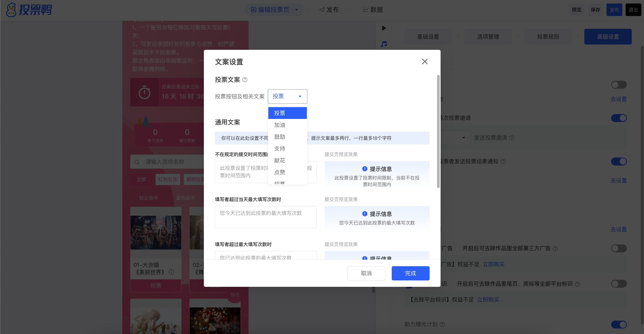Select 加油 from the dropdown list

(279, 125)
